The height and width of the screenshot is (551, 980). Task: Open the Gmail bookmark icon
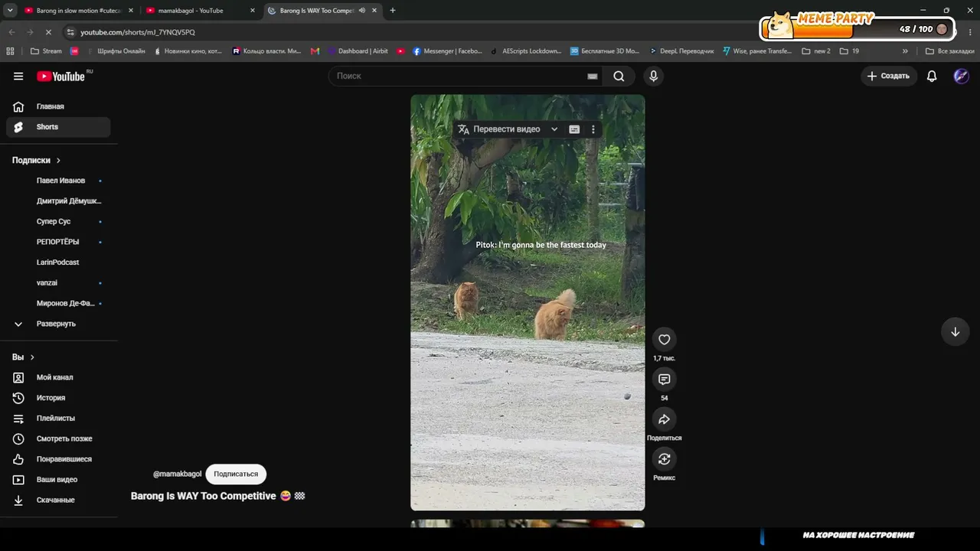pos(315,51)
